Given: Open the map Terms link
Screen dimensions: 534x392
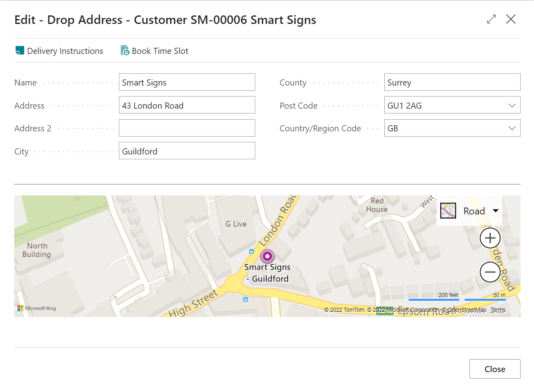Looking at the screenshot, I should click(x=498, y=310).
